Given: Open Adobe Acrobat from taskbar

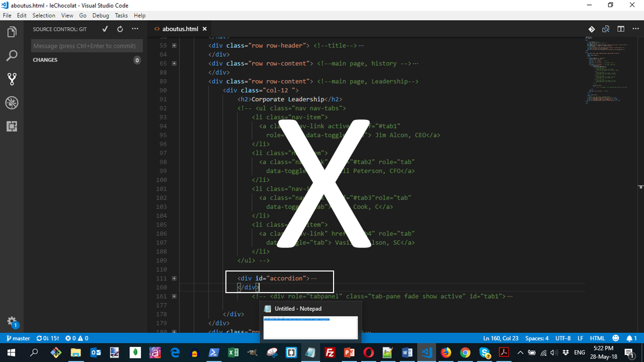Looking at the screenshot, I should click(504, 352).
